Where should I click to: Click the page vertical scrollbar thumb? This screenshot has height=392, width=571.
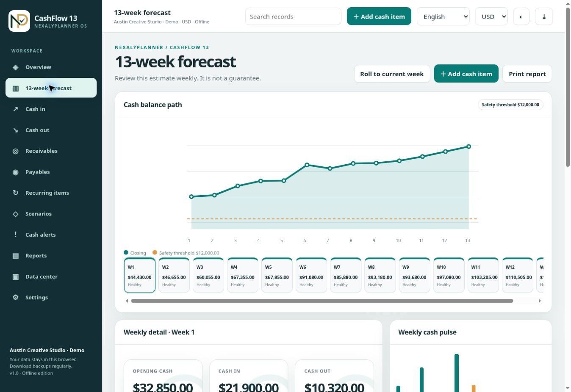[568, 87]
